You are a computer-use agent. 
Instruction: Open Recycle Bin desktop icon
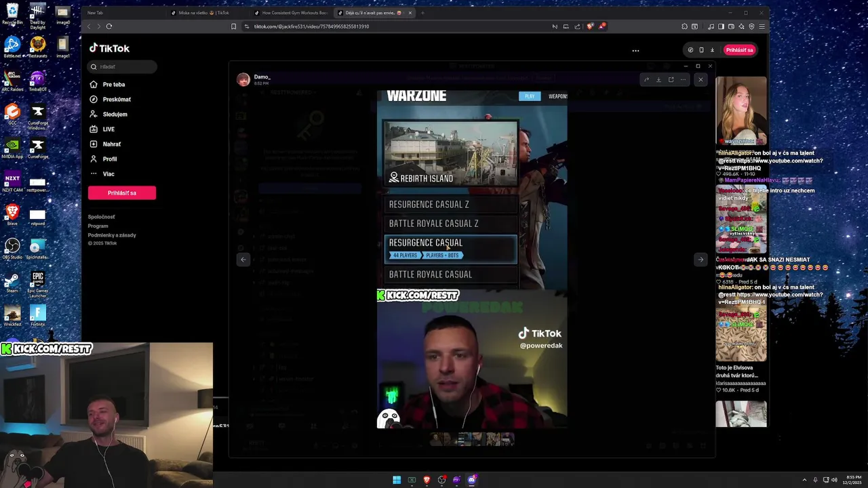(12, 14)
